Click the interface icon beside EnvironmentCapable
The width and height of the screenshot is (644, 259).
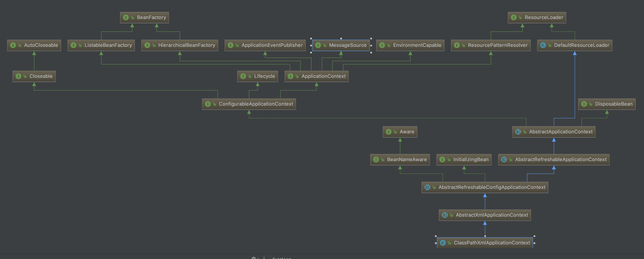click(x=382, y=45)
